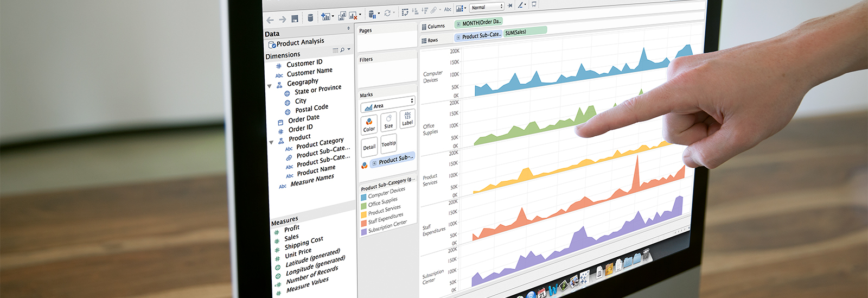The width and height of the screenshot is (868, 298).
Task: Open the Calendar app in the Dock
Action: pos(542,293)
